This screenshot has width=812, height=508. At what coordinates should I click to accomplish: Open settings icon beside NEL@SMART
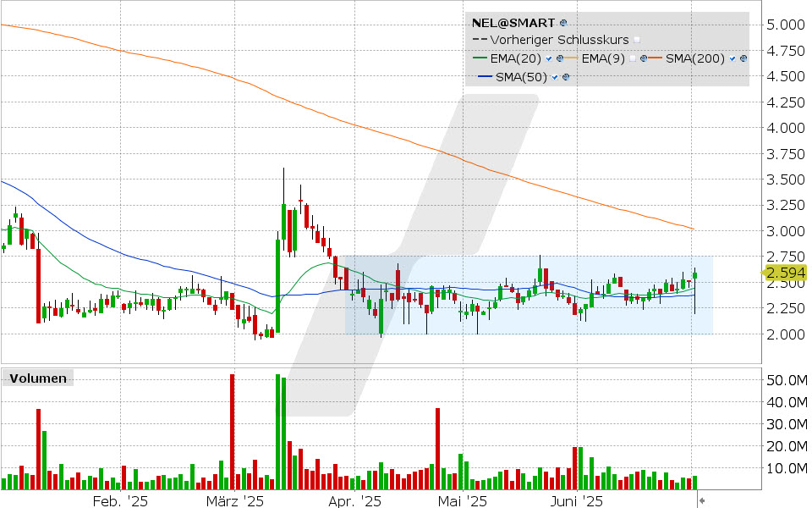pyautogui.click(x=563, y=24)
